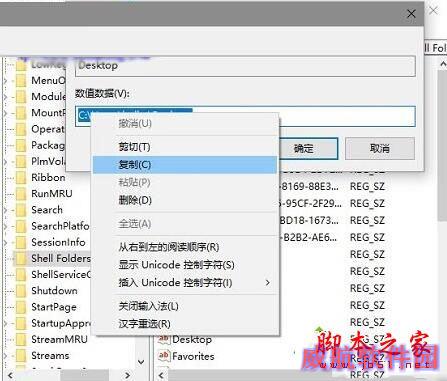Click Close IME (关闭输入法) entry

click(x=185, y=306)
